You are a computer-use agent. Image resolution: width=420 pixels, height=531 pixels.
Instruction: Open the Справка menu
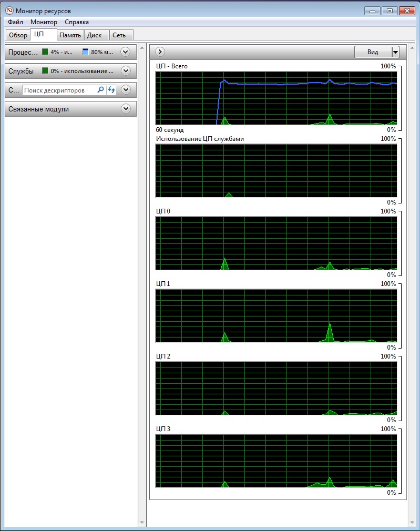click(x=77, y=22)
